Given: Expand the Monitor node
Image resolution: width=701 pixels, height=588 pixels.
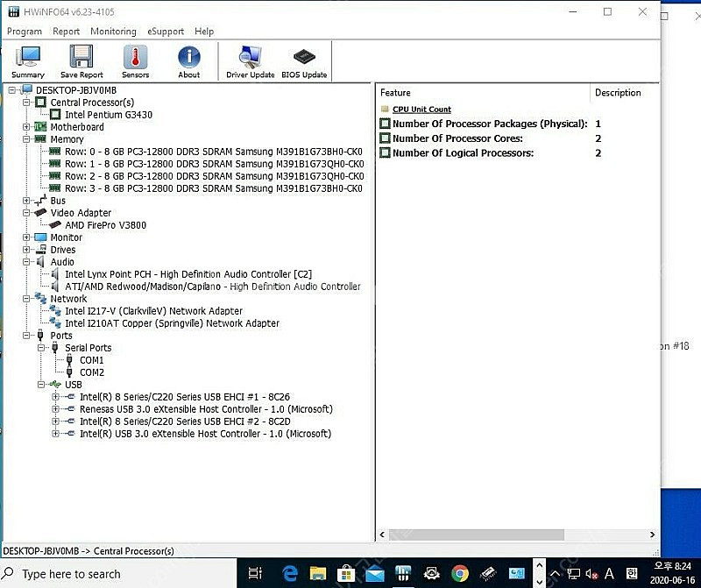Looking at the screenshot, I should pyautogui.click(x=26, y=237).
